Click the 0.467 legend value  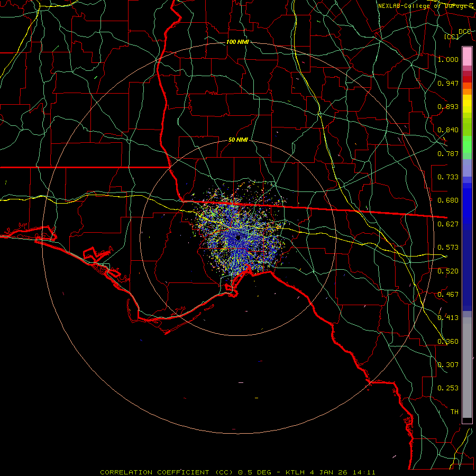pyautogui.click(x=448, y=295)
